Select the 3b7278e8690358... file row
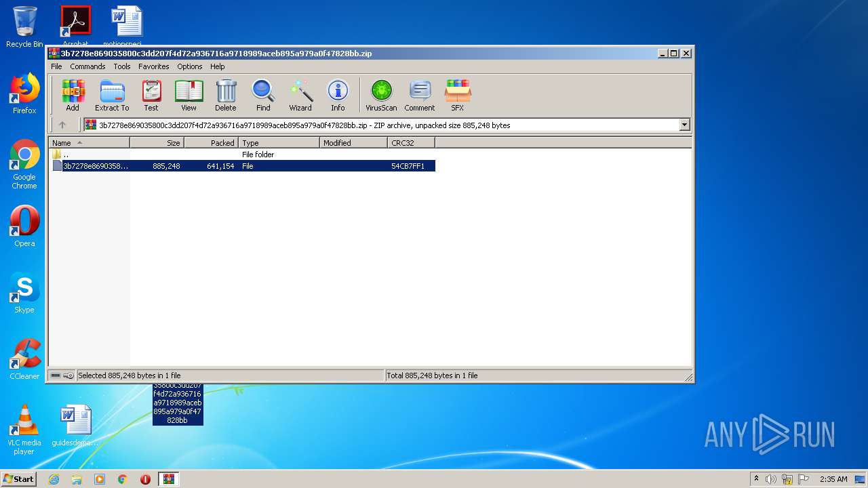This screenshot has width=868, height=488. 242,166
